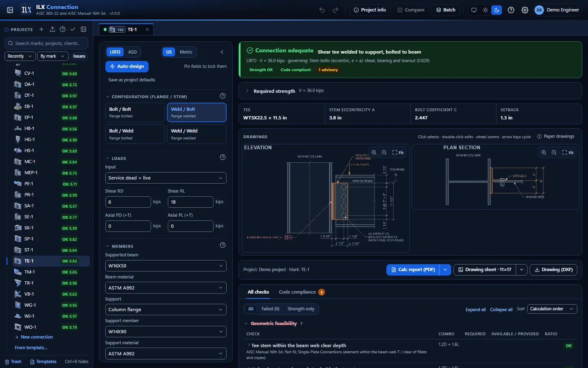
Task: Open the Supported beam W16X50 dropdown
Action: click(x=166, y=266)
